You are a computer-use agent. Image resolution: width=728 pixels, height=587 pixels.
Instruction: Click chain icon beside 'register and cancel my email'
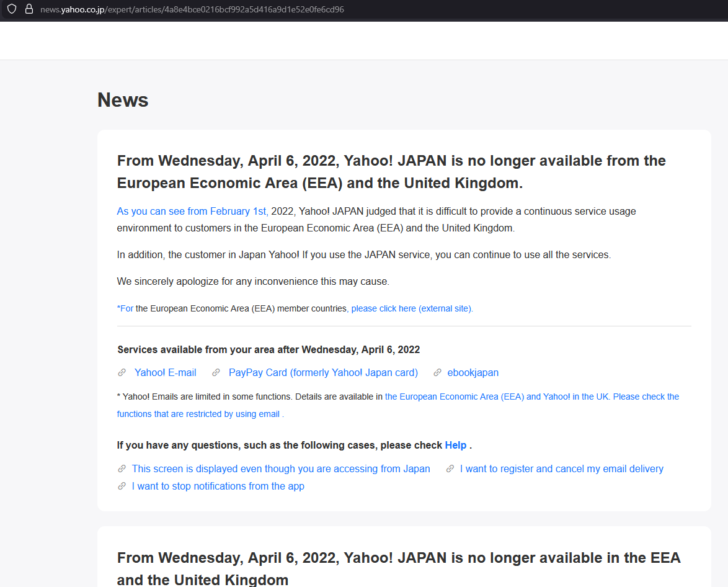pos(450,468)
